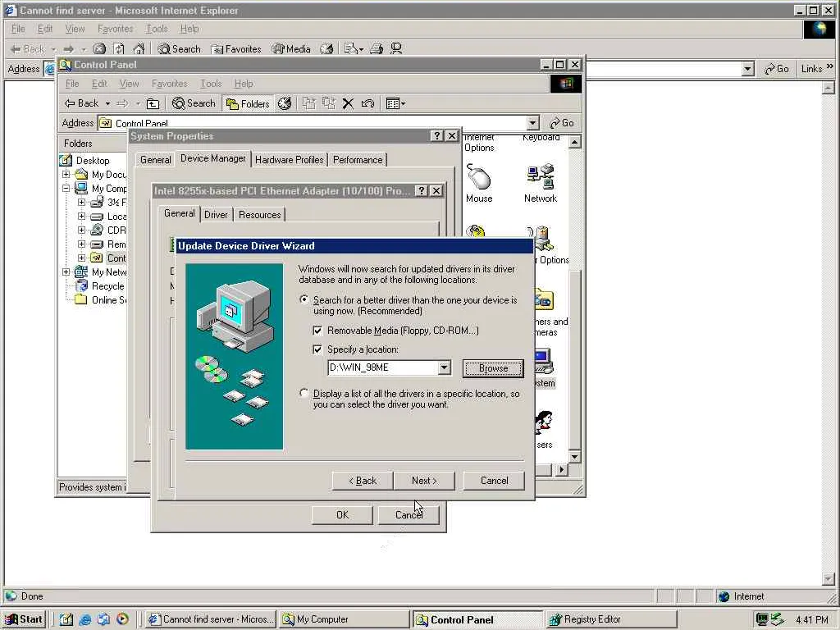Expand 3½ Floppy node in folder tree
The width and height of the screenshot is (840, 630).
tap(81, 202)
